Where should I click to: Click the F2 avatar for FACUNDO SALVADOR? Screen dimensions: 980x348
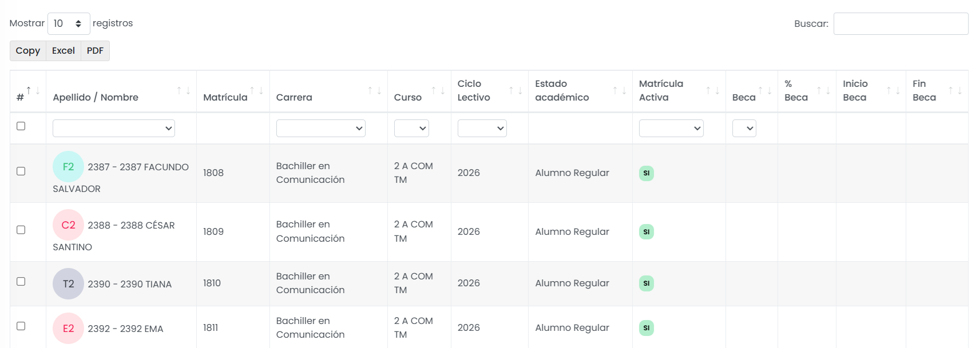point(68,167)
